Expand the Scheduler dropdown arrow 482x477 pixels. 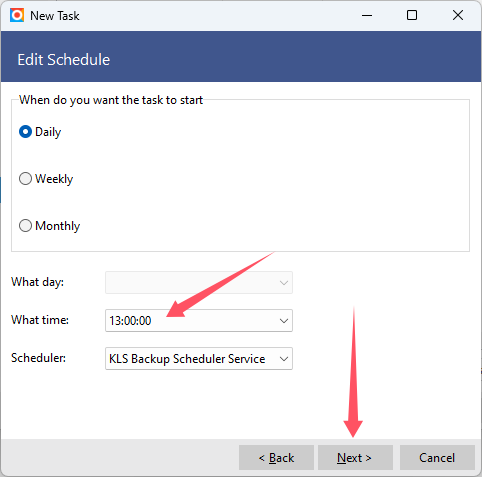284,359
